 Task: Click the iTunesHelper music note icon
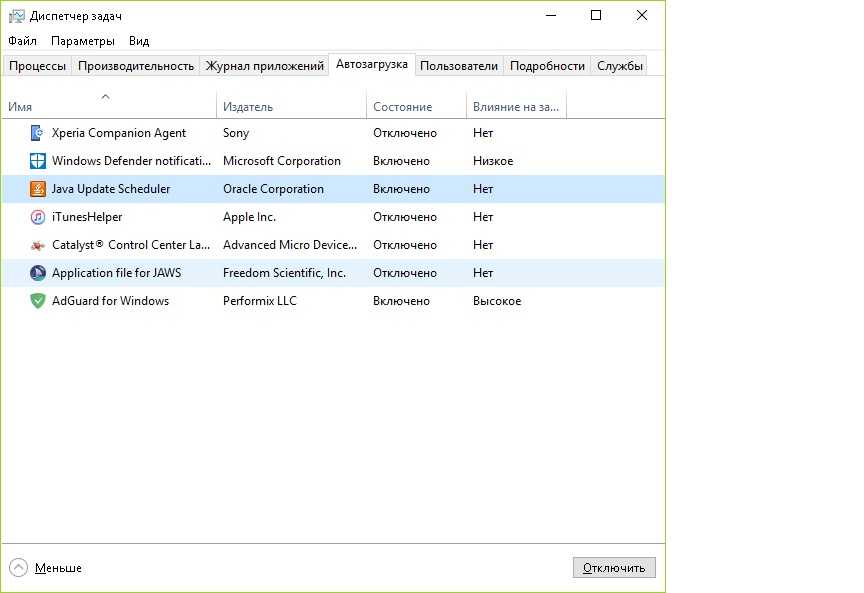tap(37, 217)
